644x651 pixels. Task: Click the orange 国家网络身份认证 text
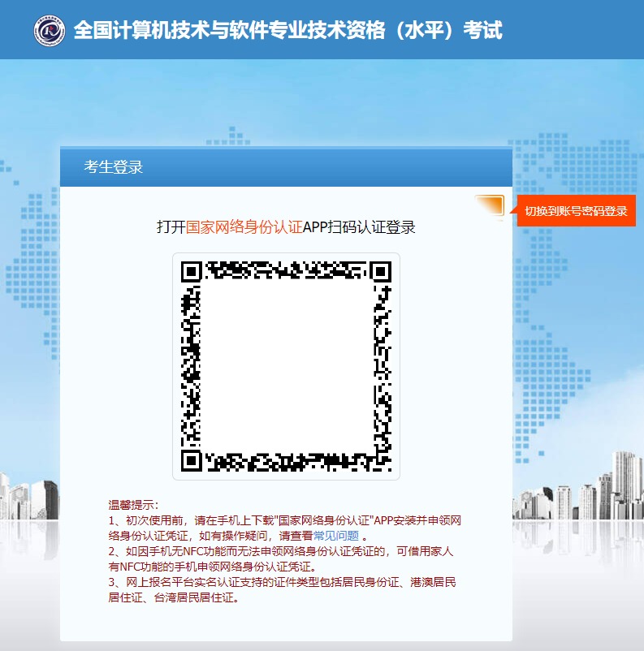pos(244,226)
